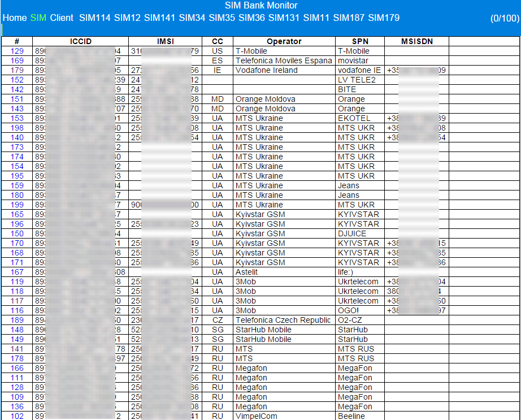The width and height of the screenshot is (521, 420).
Task: Click the Beeline SPN cell
Action: [x=360, y=415]
